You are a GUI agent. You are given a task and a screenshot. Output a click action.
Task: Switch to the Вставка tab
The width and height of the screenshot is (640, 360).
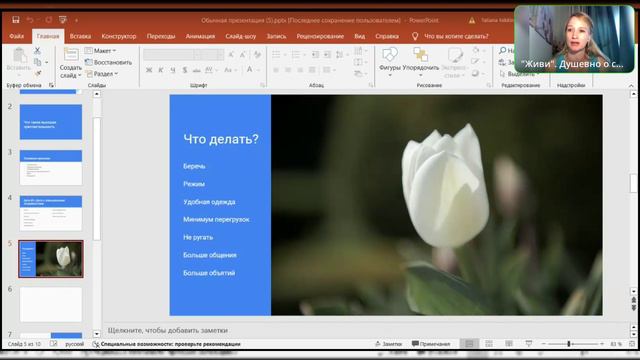point(80,36)
